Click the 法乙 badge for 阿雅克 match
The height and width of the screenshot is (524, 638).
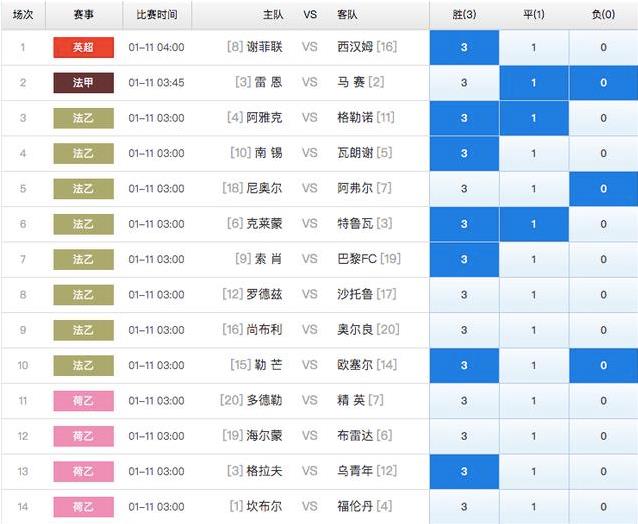(x=83, y=118)
